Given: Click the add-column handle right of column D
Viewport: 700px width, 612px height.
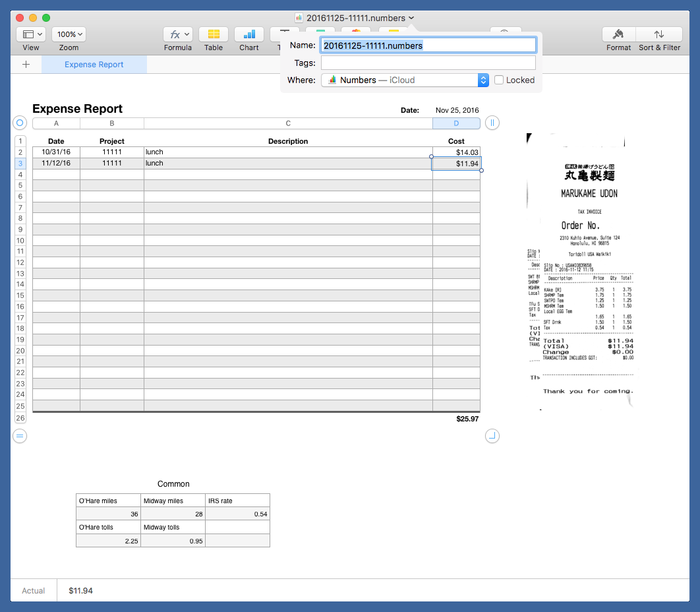Looking at the screenshot, I should click(492, 123).
